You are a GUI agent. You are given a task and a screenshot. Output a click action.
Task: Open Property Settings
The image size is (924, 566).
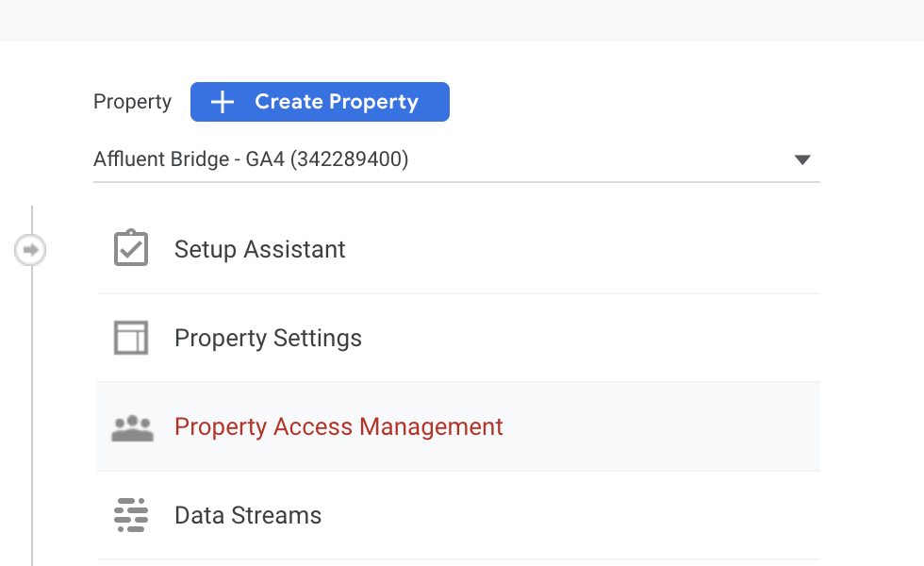[x=268, y=337]
